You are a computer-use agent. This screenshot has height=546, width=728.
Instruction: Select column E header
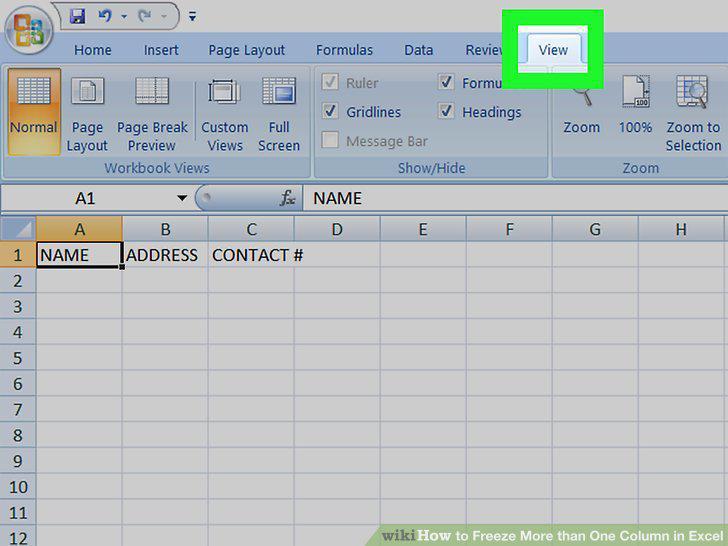(423, 229)
